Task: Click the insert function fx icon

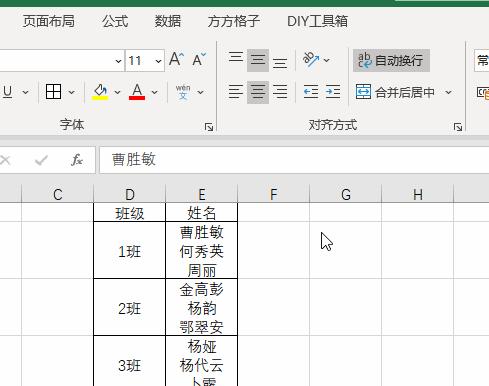Action: pyautogui.click(x=77, y=160)
